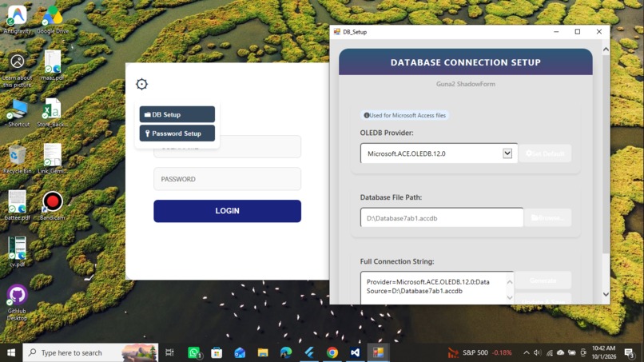Open the notification center icon

coord(629,352)
